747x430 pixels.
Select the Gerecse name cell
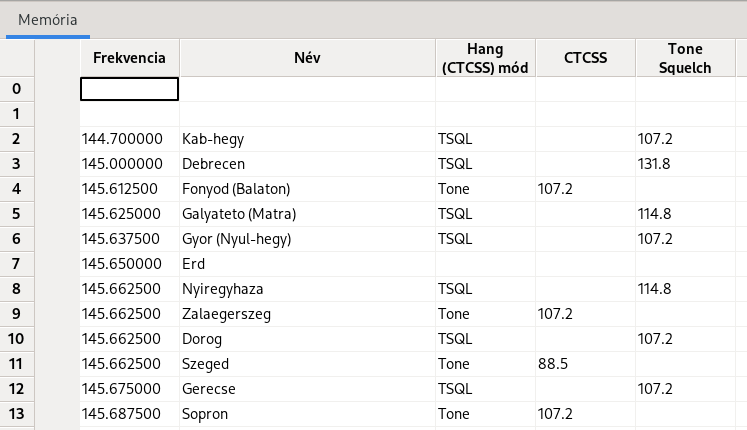tap(307, 389)
